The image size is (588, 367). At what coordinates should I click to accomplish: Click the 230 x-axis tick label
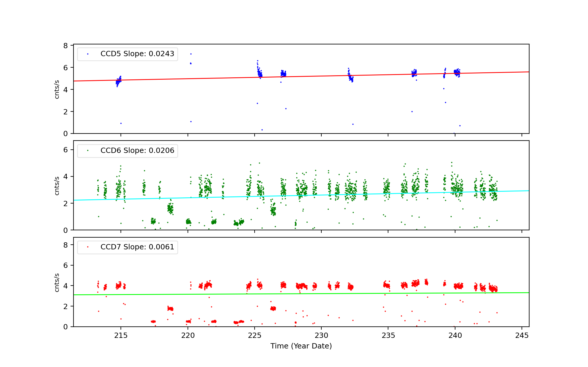pyautogui.click(x=321, y=336)
